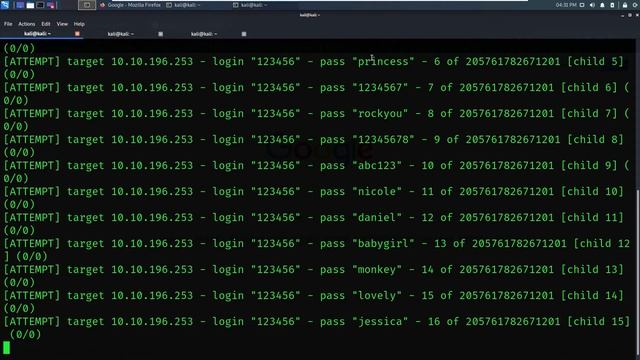Click the password "babygirl" in output
The image size is (640, 360).
coord(383,244)
